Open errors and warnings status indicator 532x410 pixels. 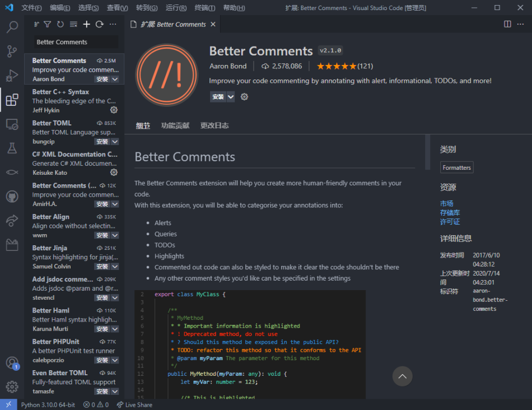coord(96,404)
